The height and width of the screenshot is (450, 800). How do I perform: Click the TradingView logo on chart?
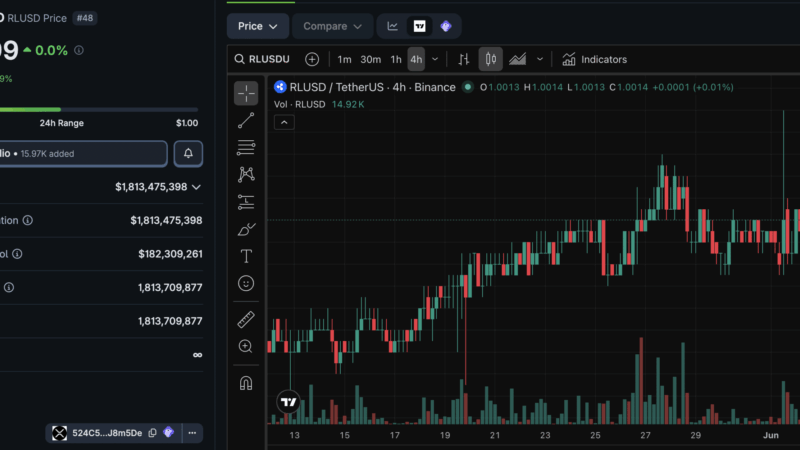click(x=288, y=402)
